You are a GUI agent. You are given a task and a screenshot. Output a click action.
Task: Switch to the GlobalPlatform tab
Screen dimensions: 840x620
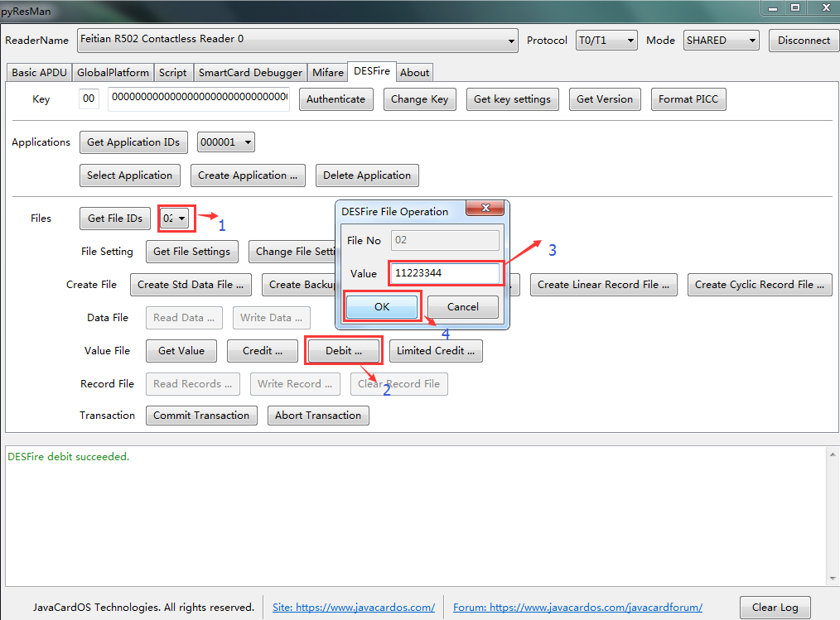[113, 72]
